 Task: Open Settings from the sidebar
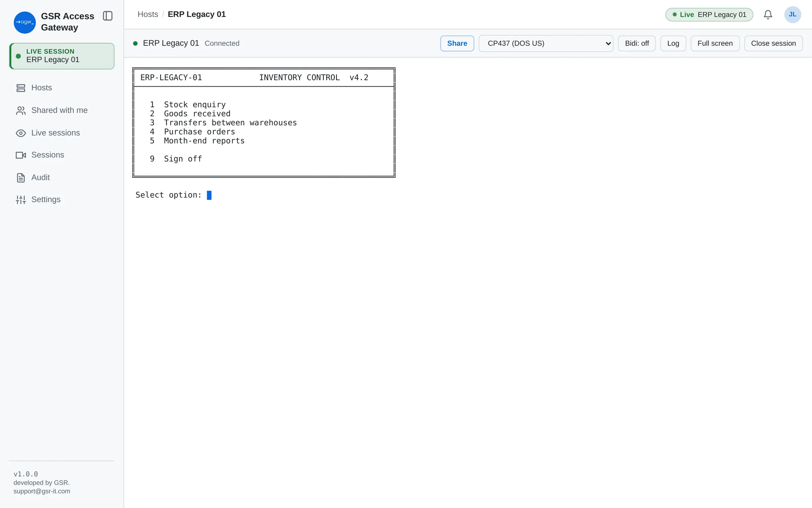click(62, 199)
